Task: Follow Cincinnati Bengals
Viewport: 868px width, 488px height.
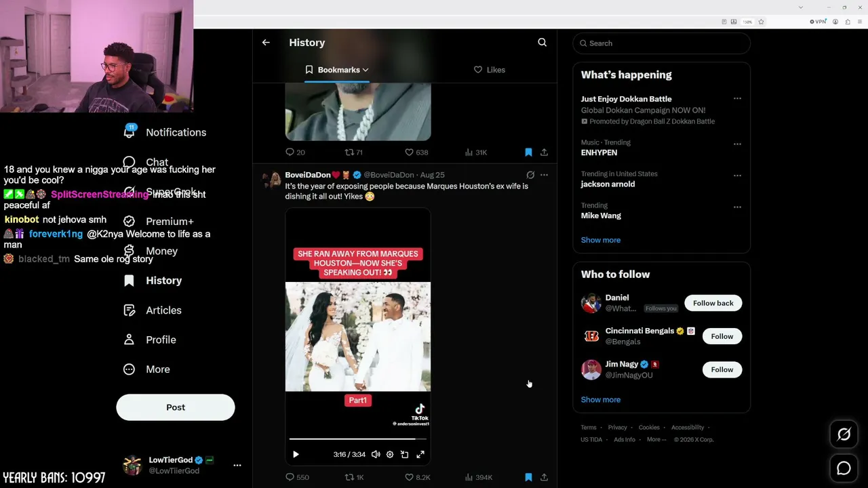Action: pyautogui.click(x=722, y=336)
